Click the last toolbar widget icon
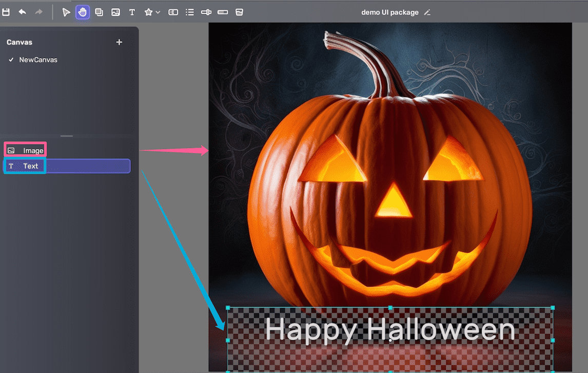Image resolution: width=588 pixels, height=373 pixels. (x=239, y=12)
